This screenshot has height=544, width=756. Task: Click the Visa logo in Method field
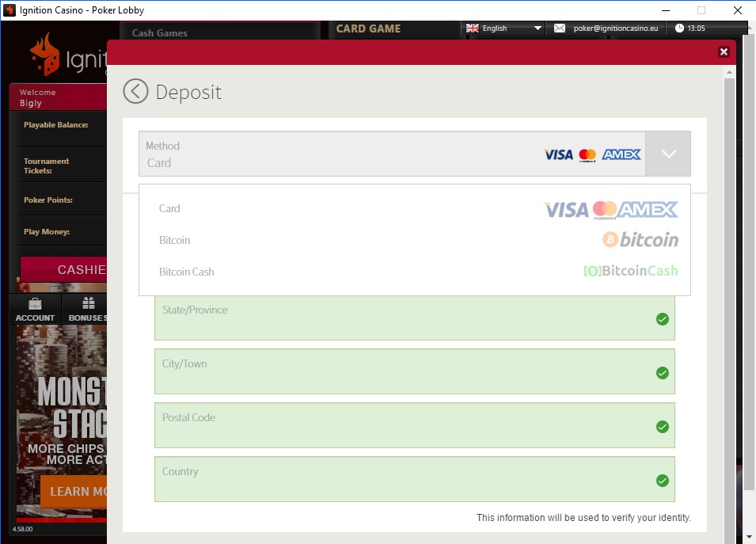click(558, 154)
